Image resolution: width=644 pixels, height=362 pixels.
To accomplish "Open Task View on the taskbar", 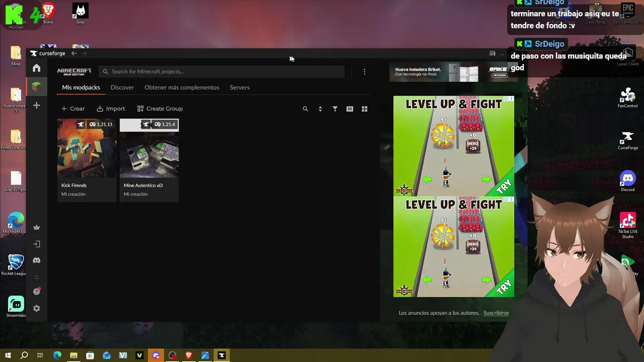I will [40, 355].
